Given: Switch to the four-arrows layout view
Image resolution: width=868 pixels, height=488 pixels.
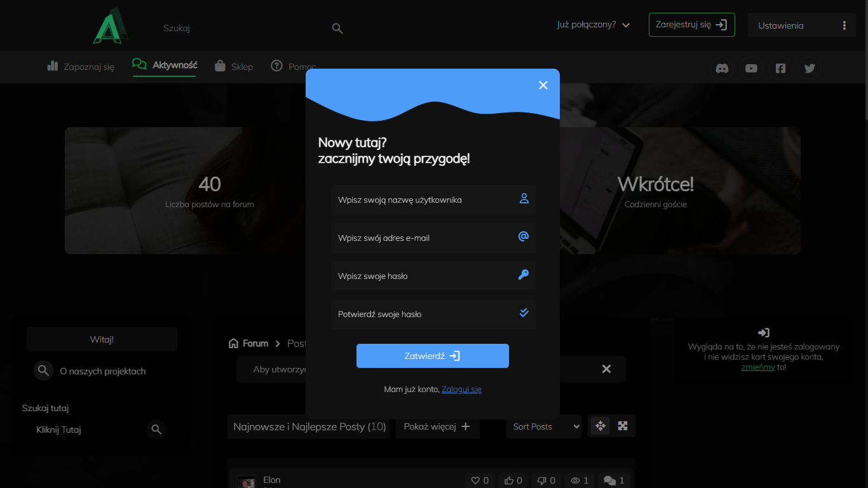Looking at the screenshot, I should tap(600, 426).
